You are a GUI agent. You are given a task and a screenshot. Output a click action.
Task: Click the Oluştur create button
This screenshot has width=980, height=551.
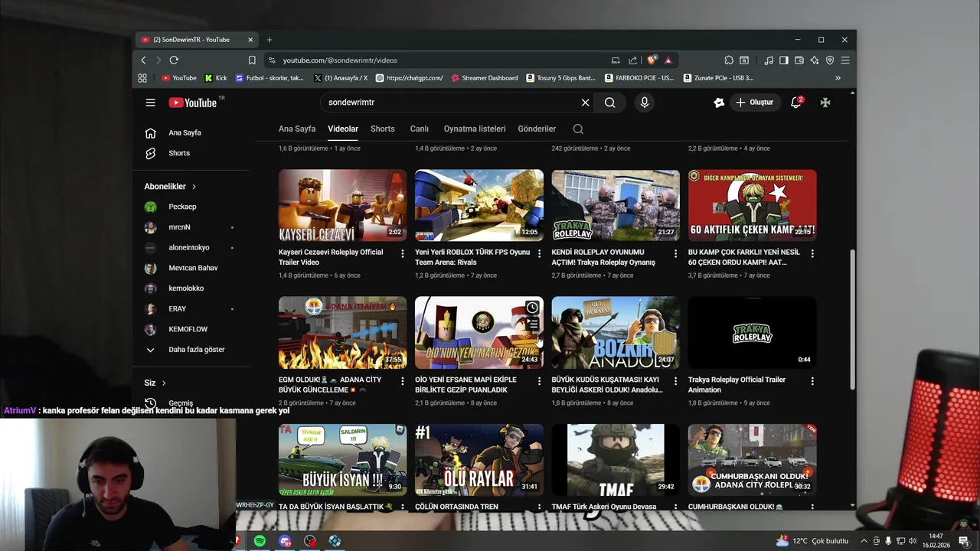click(754, 103)
